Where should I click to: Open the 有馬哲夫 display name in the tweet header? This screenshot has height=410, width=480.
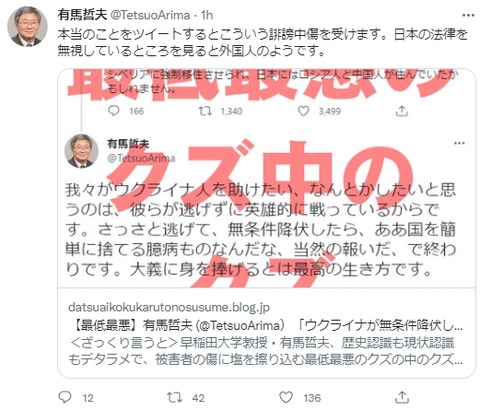coord(82,15)
